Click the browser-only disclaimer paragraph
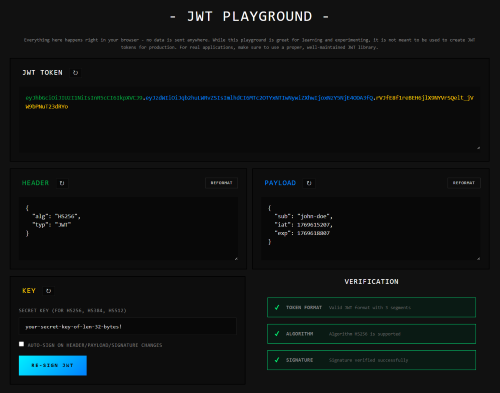The height and width of the screenshot is (393, 500). 250,44
